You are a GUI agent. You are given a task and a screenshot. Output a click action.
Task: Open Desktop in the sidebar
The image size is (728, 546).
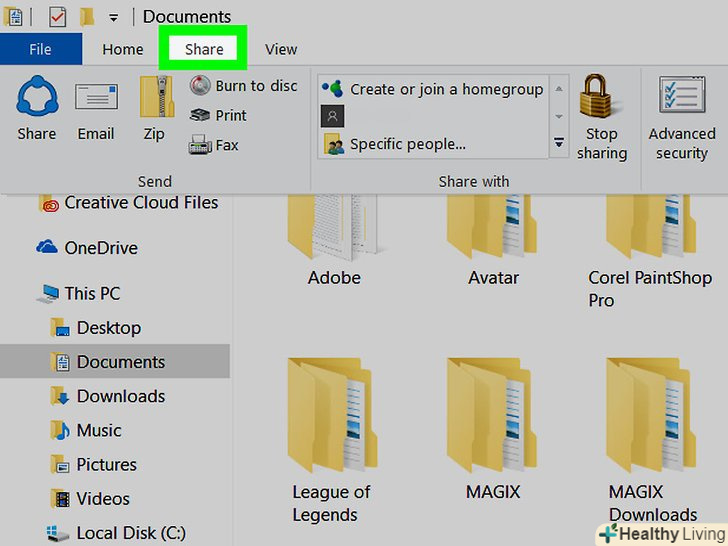(x=96, y=328)
